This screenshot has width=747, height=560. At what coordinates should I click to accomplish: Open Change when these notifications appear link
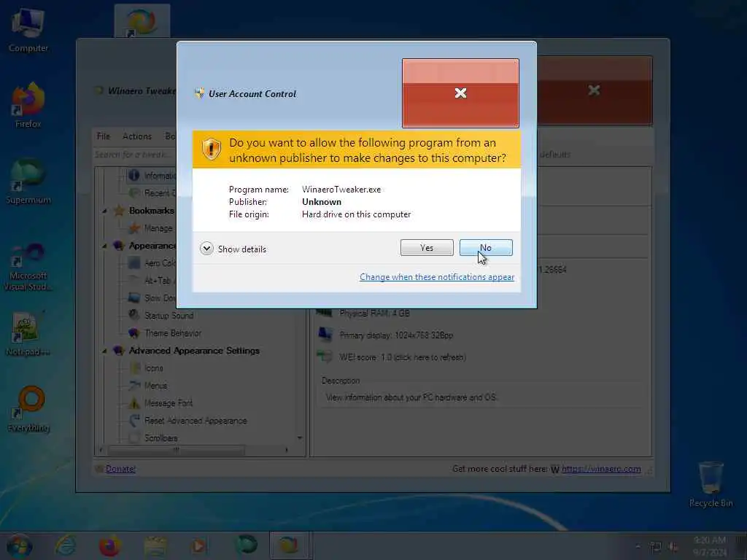pos(437,277)
